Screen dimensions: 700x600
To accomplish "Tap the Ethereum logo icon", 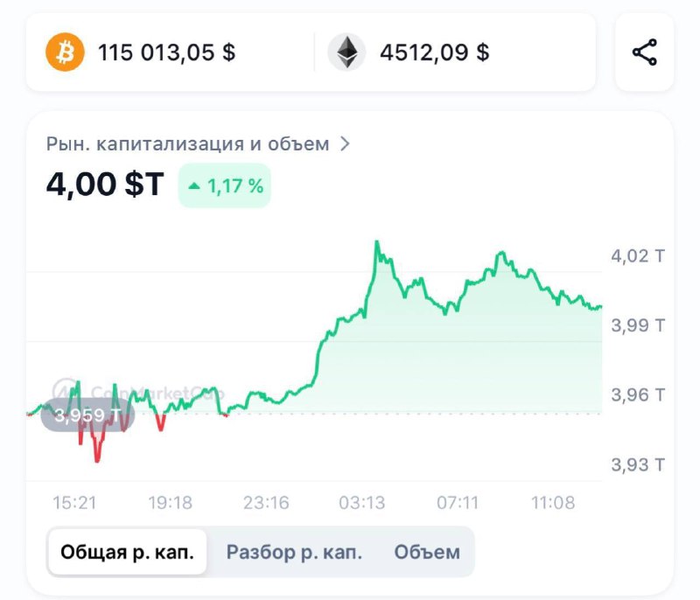I will (x=346, y=52).
